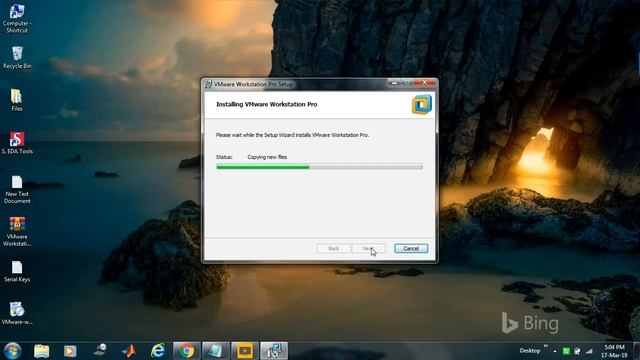The image size is (640, 360).
Task: Switch to Google Chrome in the taskbar
Action: point(187,351)
